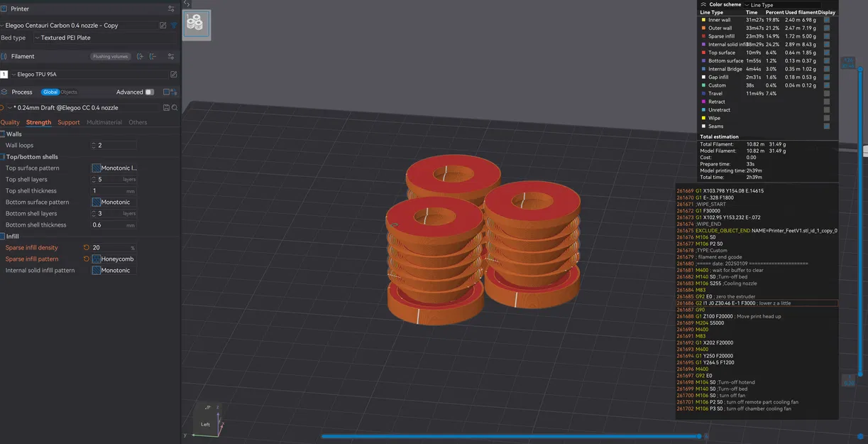Open printer settings sliders icon

coord(171,9)
